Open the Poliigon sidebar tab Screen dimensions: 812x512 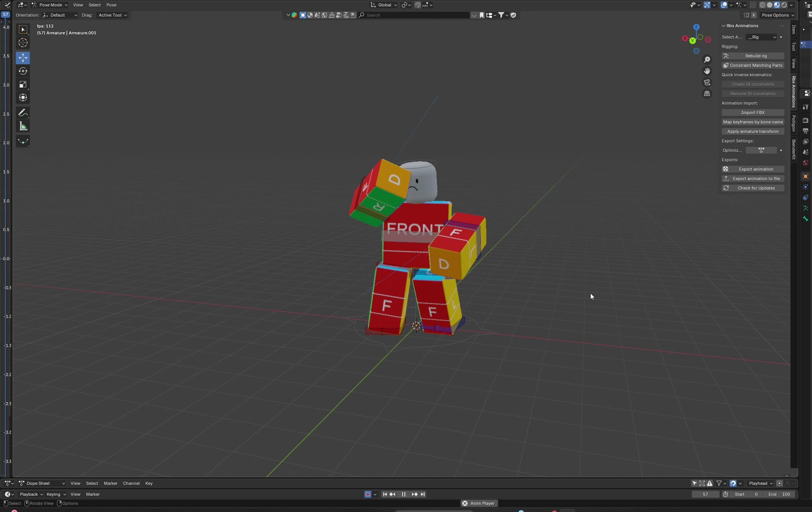point(793,123)
